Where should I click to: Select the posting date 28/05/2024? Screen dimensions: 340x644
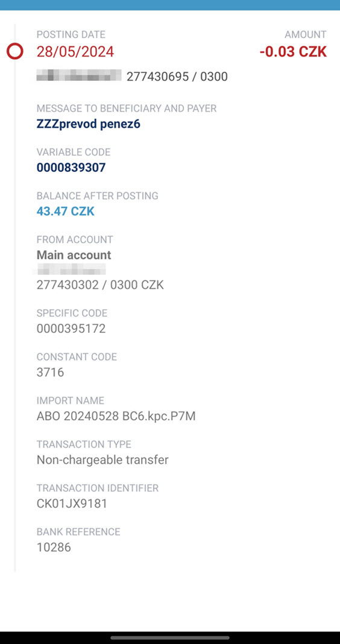pos(75,52)
